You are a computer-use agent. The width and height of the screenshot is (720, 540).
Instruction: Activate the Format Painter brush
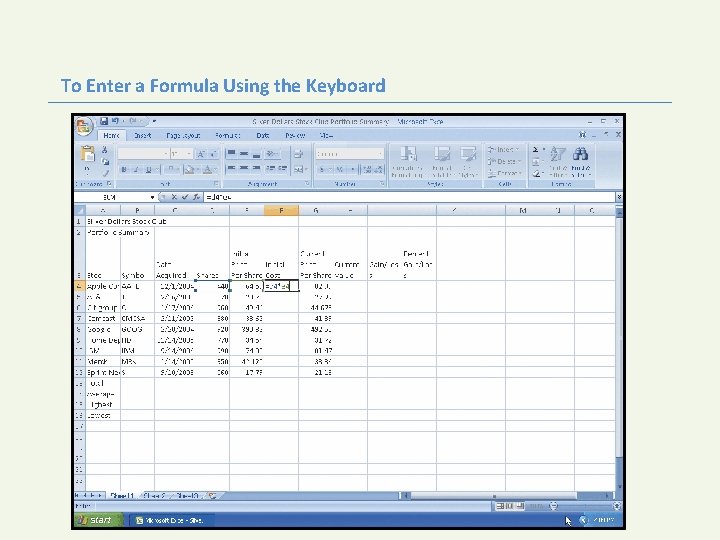pyautogui.click(x=105, y=173)
